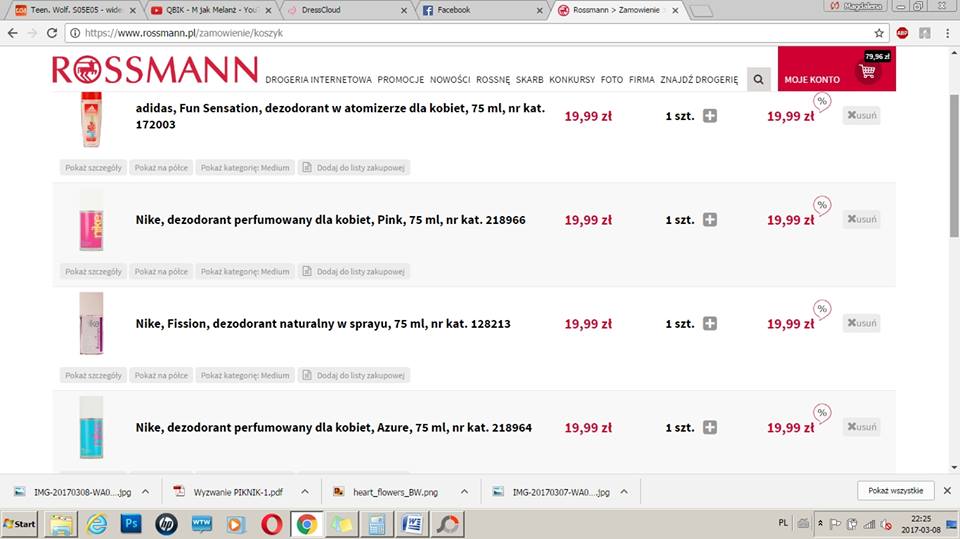Add one more Nike Azure deodorant with plus

(710, 428)
